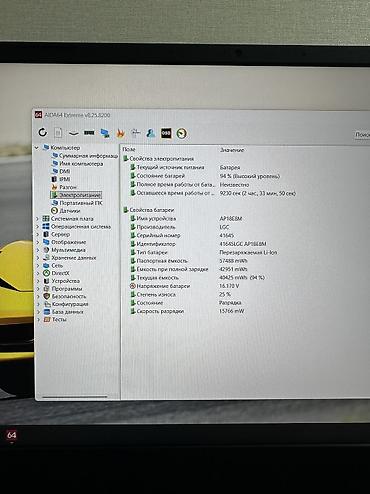Select DMI in the tree
The width and height of the screenshot is (370, 494).
tap(61, 171)
